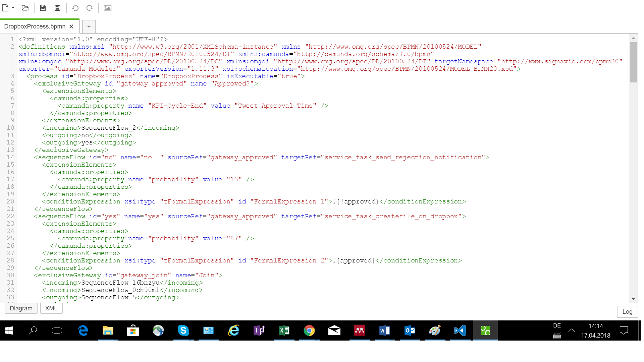The image size is (644, 362).
Task: Redo the last change
Action: coord(90,8)
